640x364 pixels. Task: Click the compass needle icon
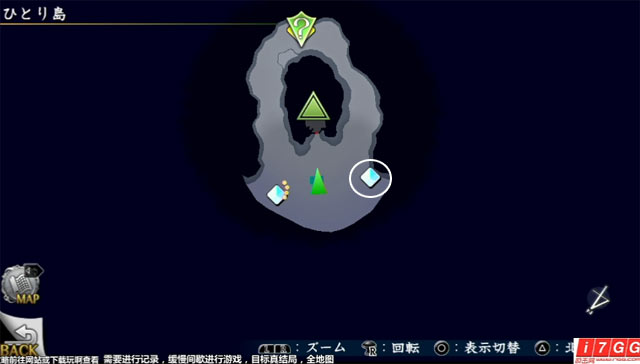coord(598,300)
